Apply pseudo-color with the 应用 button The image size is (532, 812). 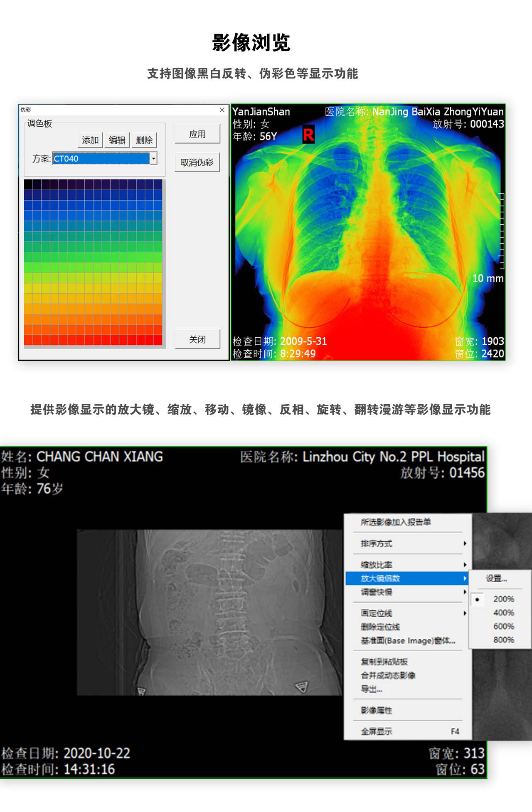pyautogui.click(x=197, y=134)
